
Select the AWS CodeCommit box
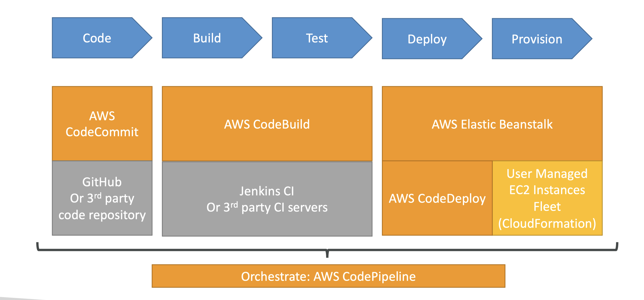102,124
